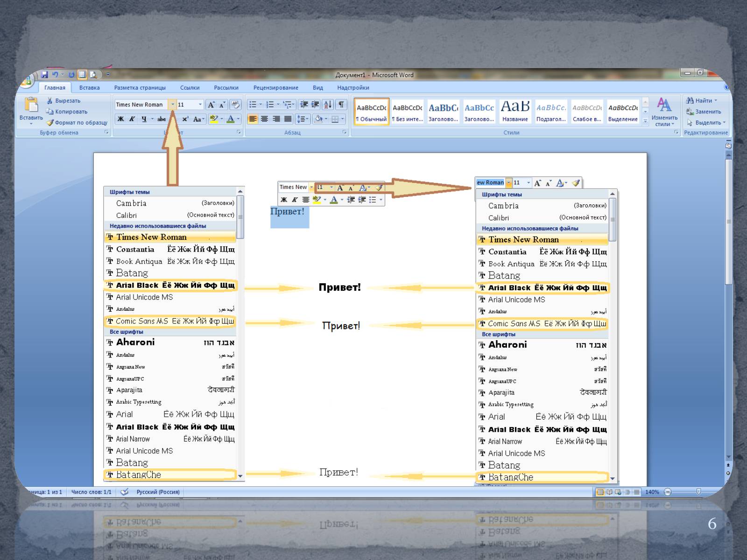Image resolution: width=747 pixels, height=560 pixels.
Task: Open the Выделить dropdown
Action: 705,123
